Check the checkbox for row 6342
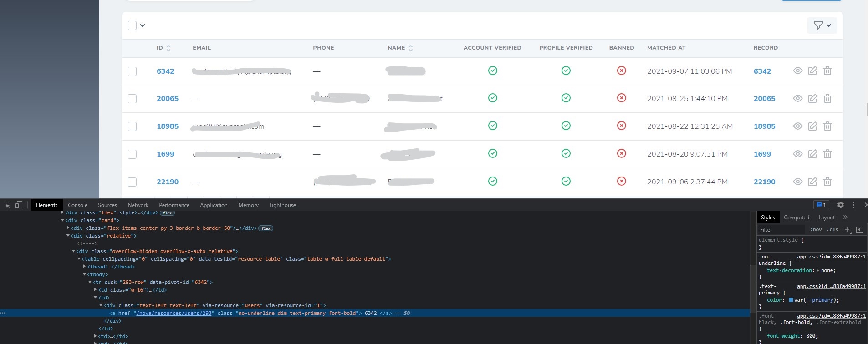 point(132,71)
